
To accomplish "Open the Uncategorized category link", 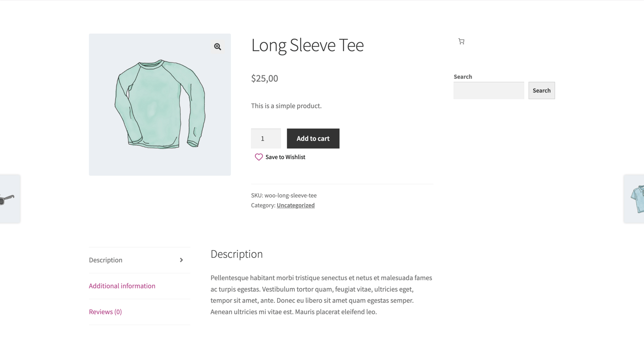I will (x=295, y=205).
